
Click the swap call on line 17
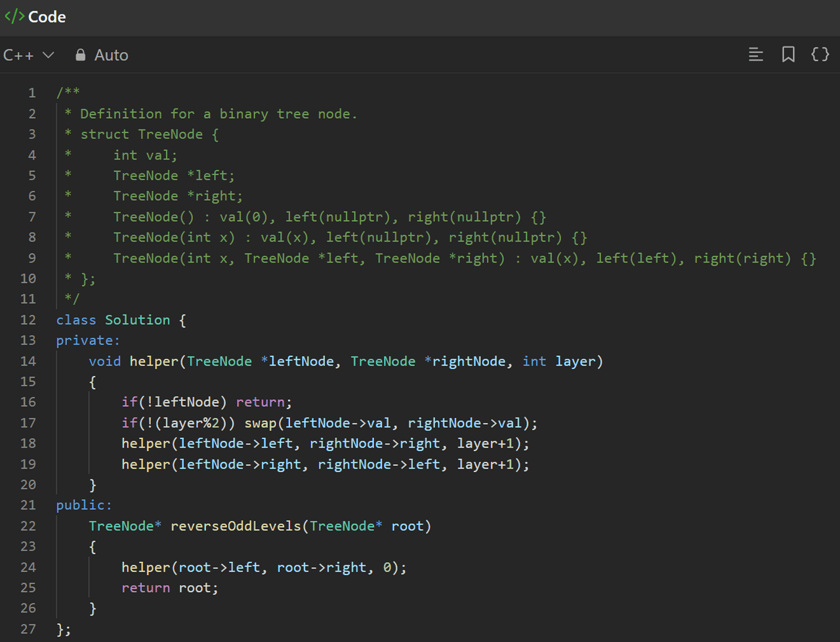click(x=261, y=423)
